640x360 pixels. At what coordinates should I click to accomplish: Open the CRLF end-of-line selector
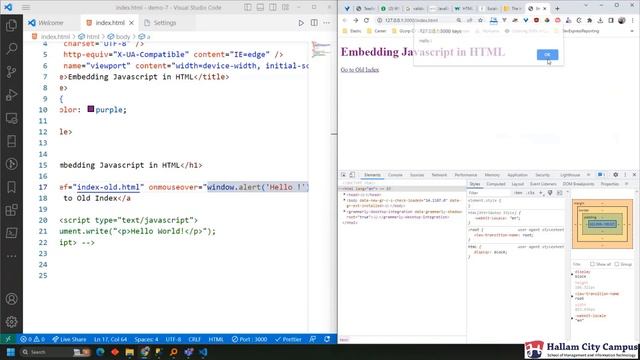tap(194, 339)
